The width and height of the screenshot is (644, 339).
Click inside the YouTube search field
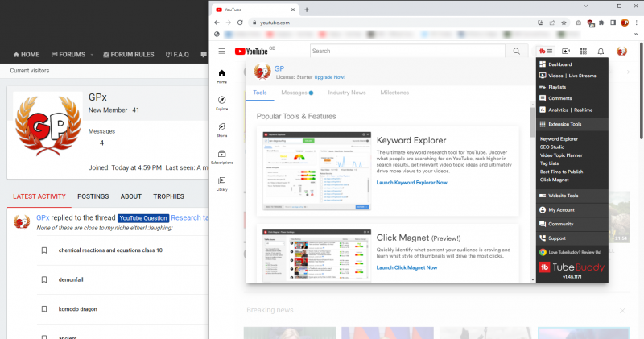(x=407, y=51)
